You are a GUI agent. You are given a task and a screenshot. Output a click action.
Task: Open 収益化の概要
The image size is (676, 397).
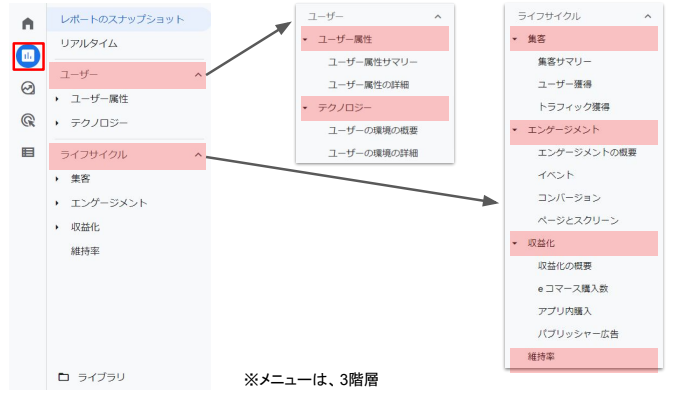pos(564,266)
